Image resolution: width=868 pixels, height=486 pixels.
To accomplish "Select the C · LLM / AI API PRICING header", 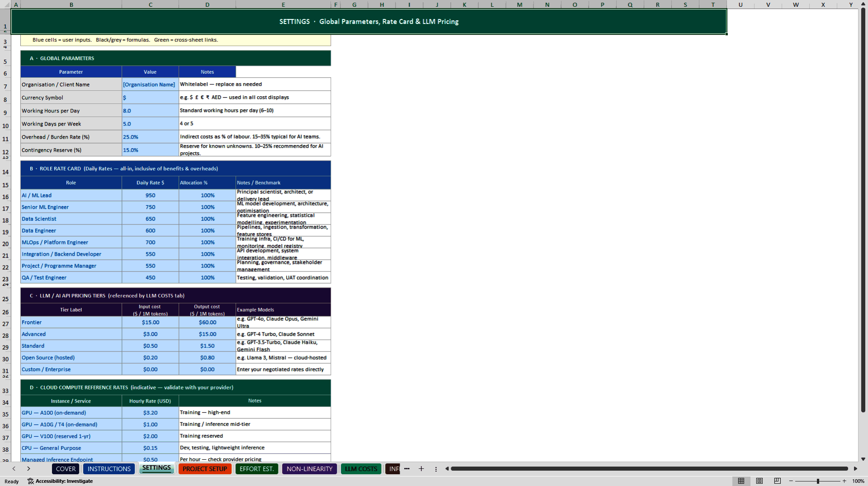I will click(x=175, y=295).
